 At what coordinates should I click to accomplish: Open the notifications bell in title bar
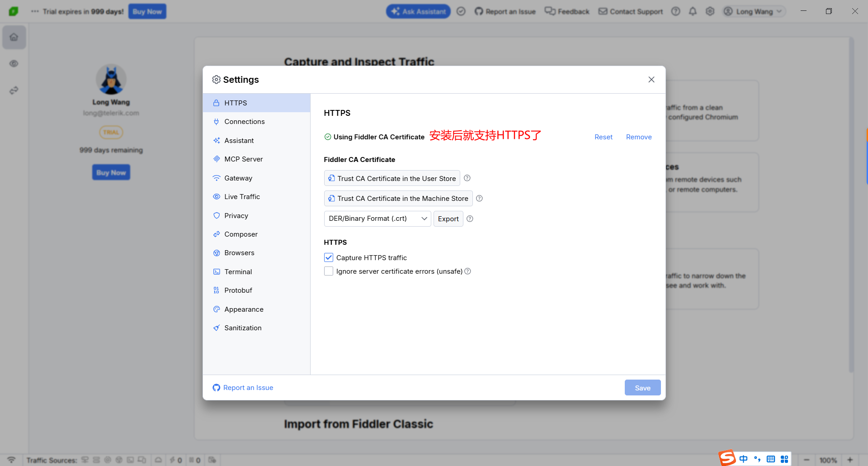[x=693, y=11]
